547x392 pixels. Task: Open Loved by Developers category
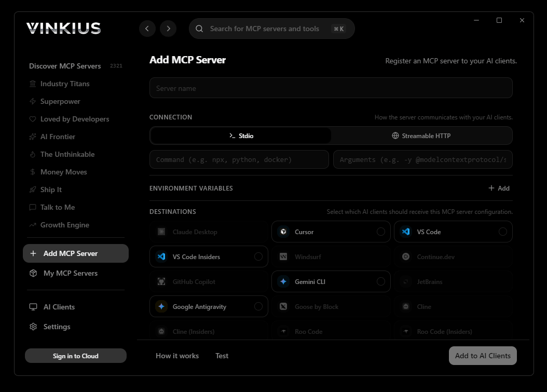(x=75, y=119)
